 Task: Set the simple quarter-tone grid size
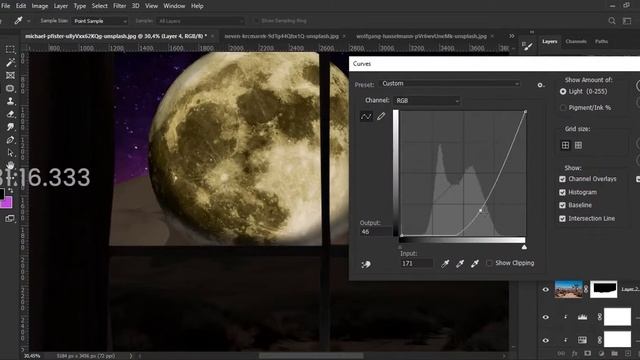click(x=565, y=145)
